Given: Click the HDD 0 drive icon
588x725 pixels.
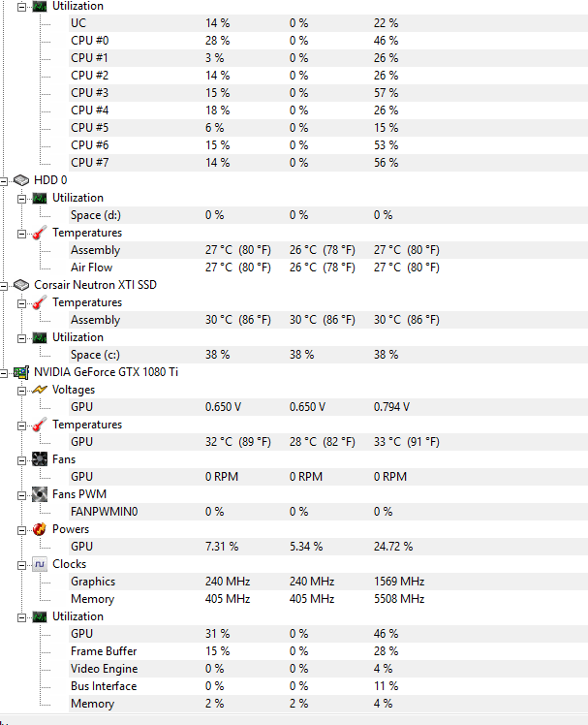Looking at the screenshot, I should 21,180.
